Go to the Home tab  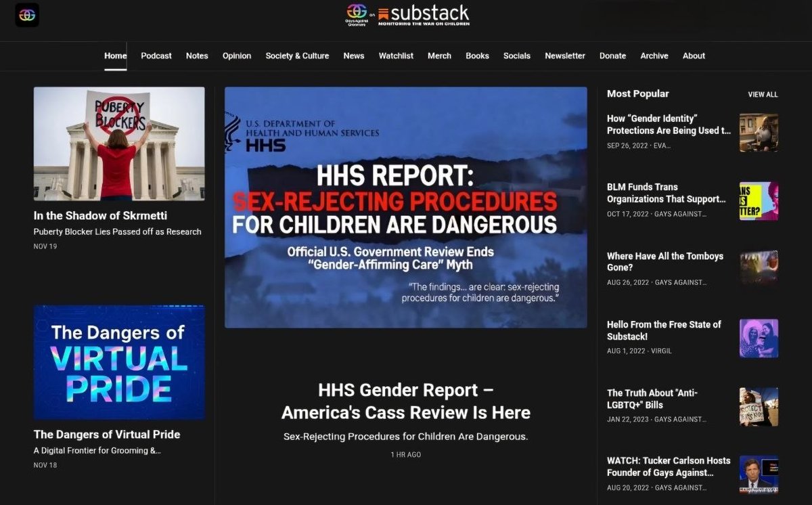115,56
